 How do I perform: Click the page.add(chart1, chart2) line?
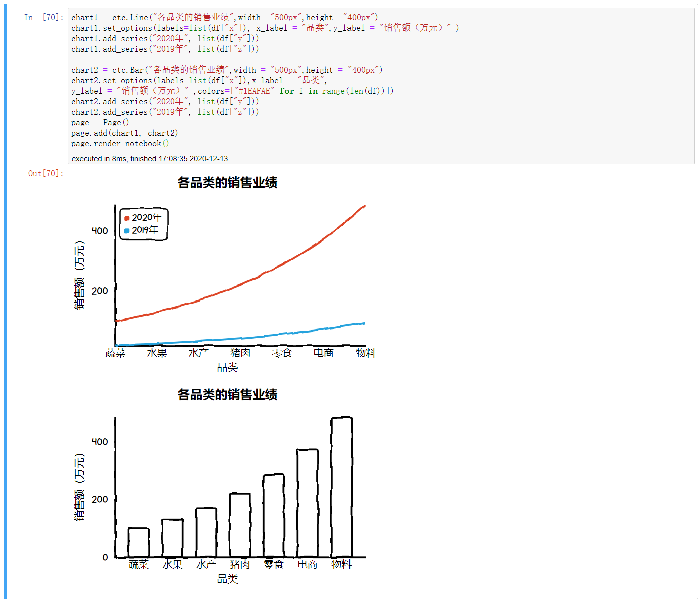click(x=125, y=133)
